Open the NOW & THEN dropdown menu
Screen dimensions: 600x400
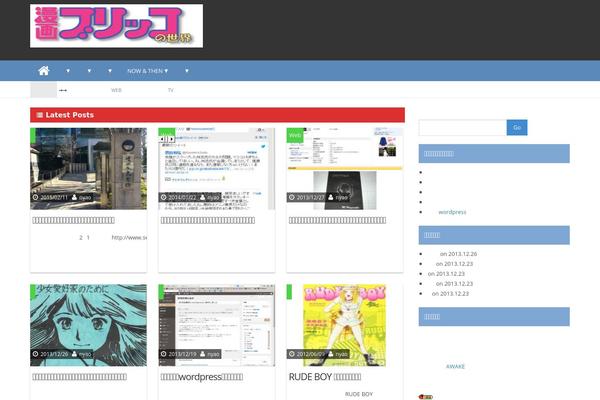click(x=148, y=71)
